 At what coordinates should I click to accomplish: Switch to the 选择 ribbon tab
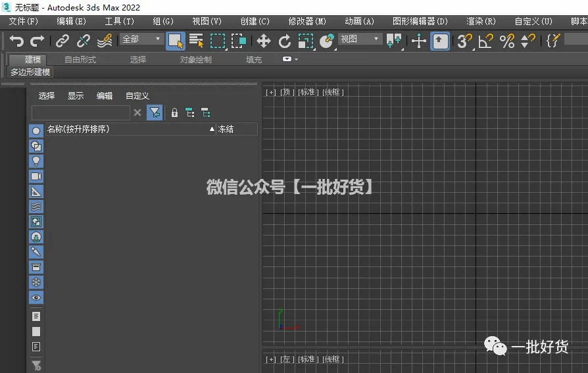(138, 59)
